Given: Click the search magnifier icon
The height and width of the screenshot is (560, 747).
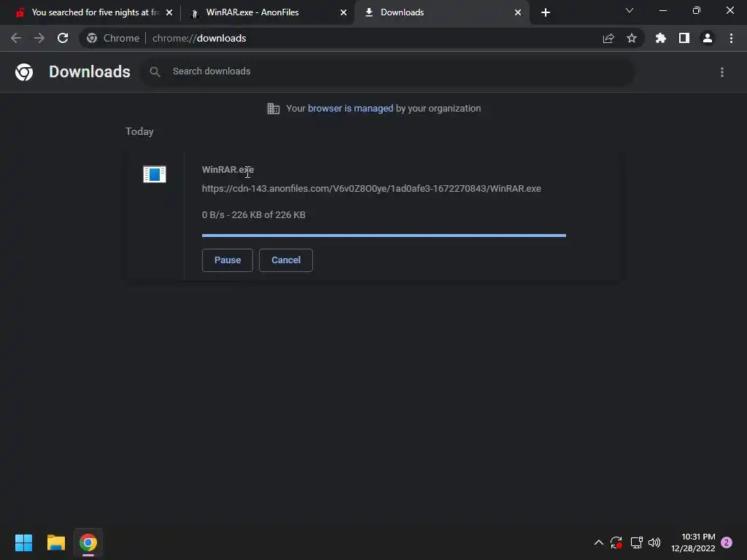Looking at the screenshot, I should pyautogui.click(x=155, y=71).
